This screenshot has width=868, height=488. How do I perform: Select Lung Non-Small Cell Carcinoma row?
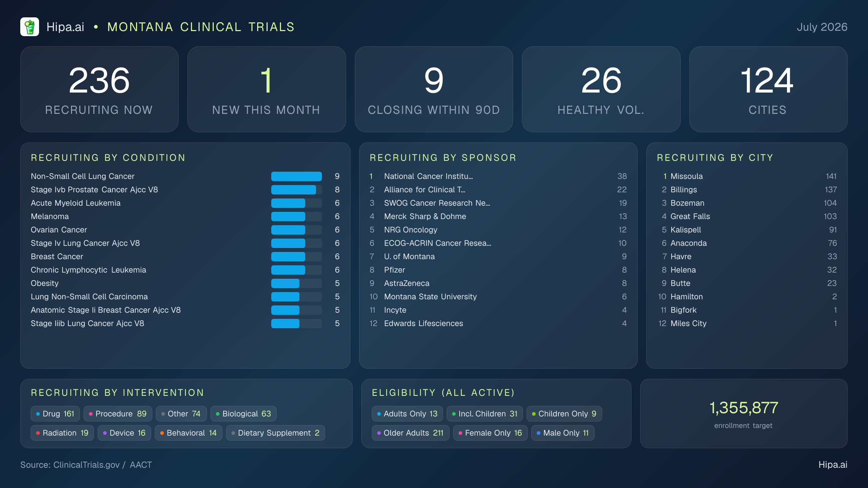pyautogui.click(x=185, y=297)
